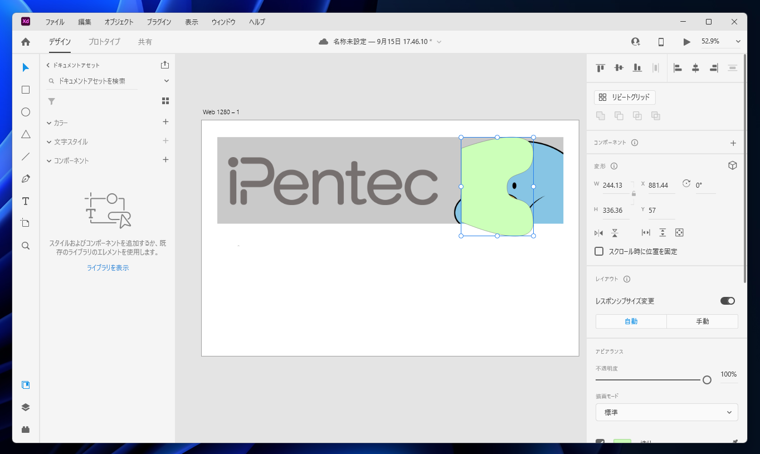Go to the Home screen
Screen dimensions: 760x454
(26, 42)
